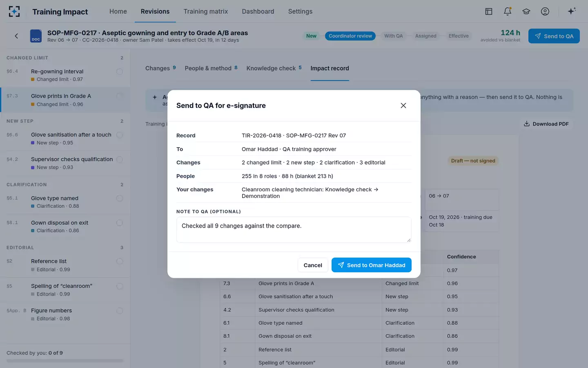Open the Dashboard page
This screenshot has height=368, width=588.
258,11
